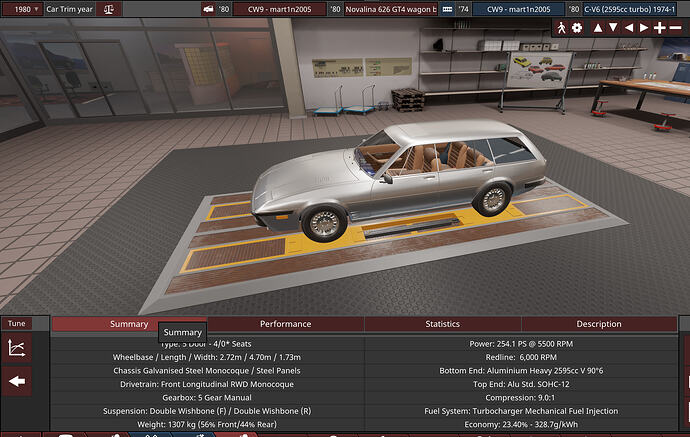Click the back arrow button
690x437 pixels.
17,381
